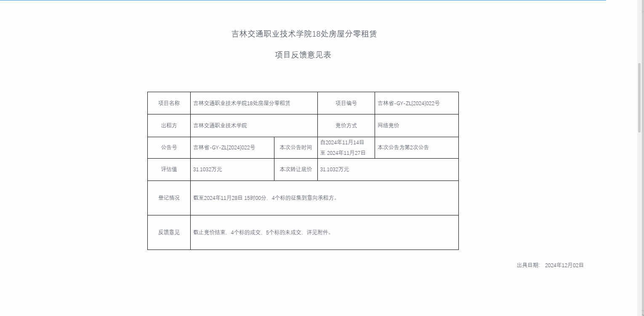Click the 出具日期： label
This screenshot has height=316, width=644.
[x=529, y=266]
